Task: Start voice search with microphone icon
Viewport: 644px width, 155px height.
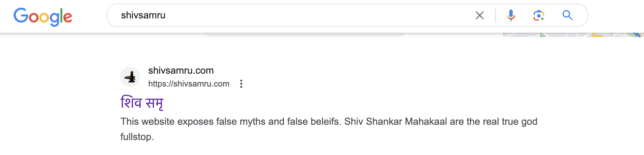Action: point(511,15)
